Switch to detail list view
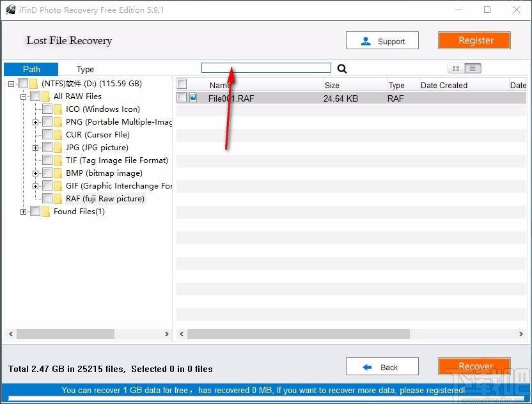 pos(473,68)
